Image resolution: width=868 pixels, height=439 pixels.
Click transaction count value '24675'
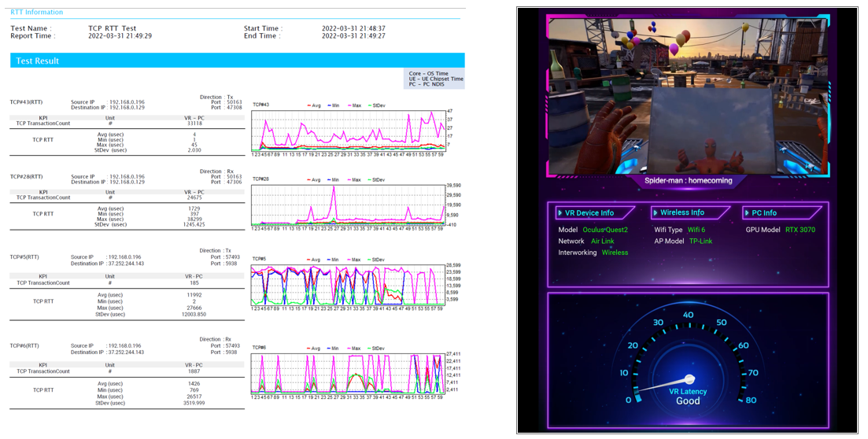point(194,197)
